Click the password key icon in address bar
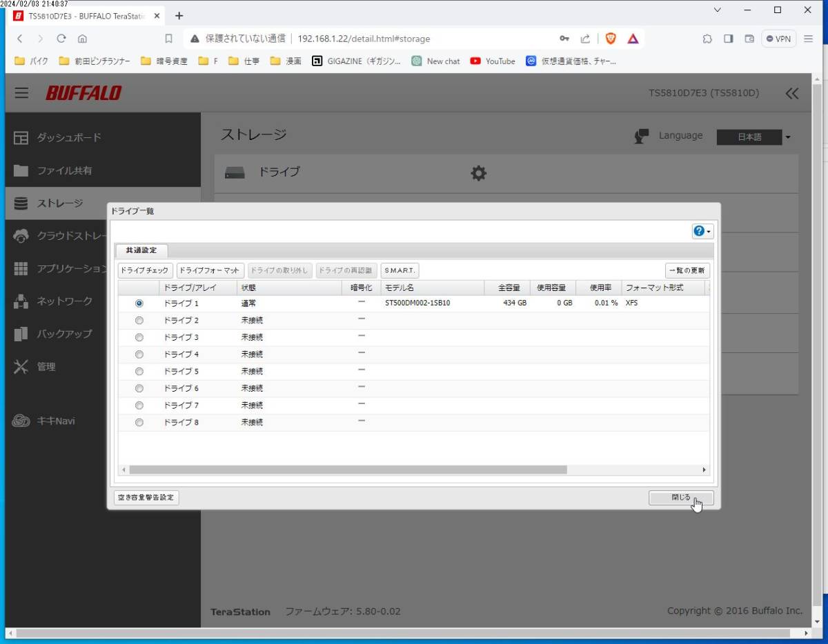 tap(564, 39)
